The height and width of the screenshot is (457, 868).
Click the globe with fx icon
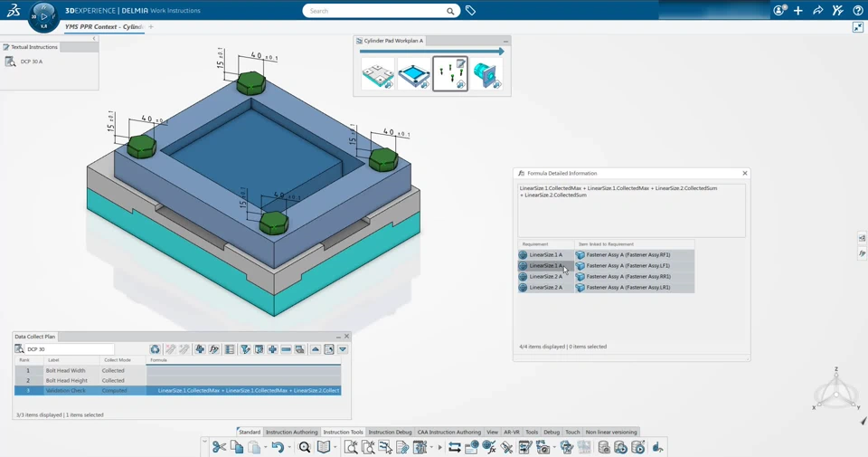[x=489, y=447]
